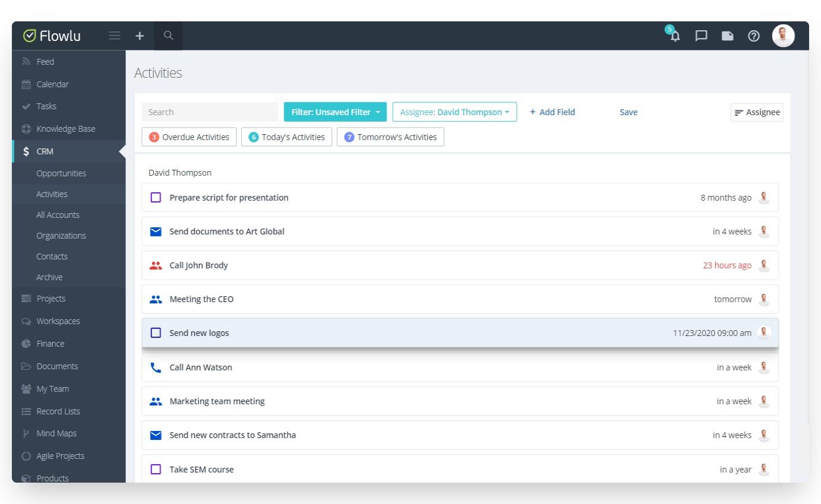Click the Flowlu logo
821x504 pixels.
click(52, 36)
